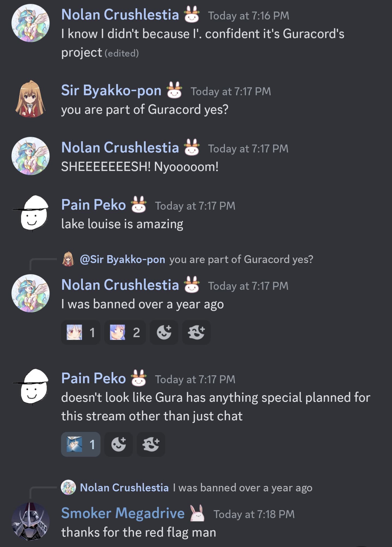Click Nolan Crushlestia's avatar on the top message
392x547 pixels.
[x=30, y=23]
